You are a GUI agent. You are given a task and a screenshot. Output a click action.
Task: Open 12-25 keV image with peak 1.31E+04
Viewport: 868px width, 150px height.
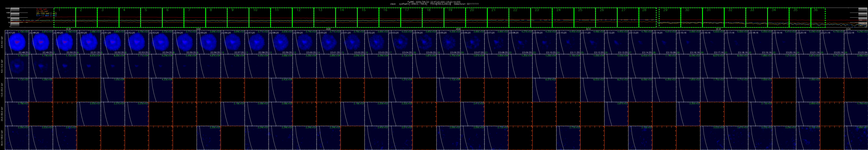[401, 90]
